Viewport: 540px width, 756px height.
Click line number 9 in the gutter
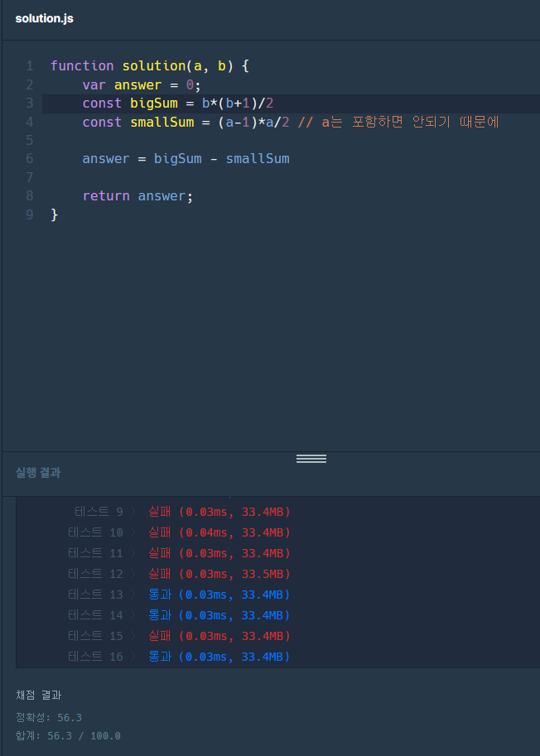pyautogui.click(x=30, y=214)
